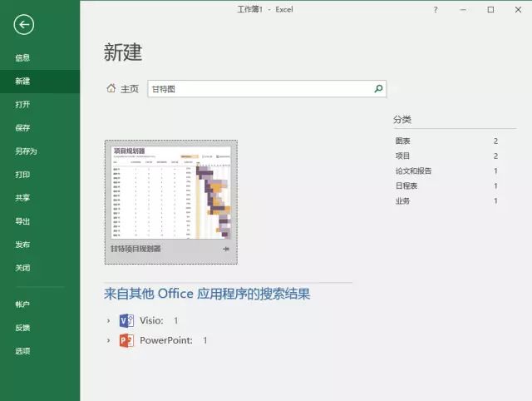Close the Excel window

518,9
